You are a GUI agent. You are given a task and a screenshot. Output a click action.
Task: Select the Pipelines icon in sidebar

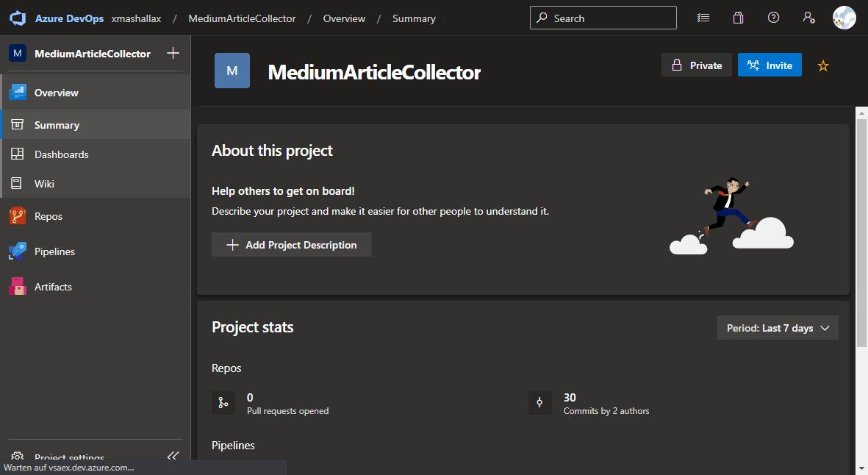[16, 251]
